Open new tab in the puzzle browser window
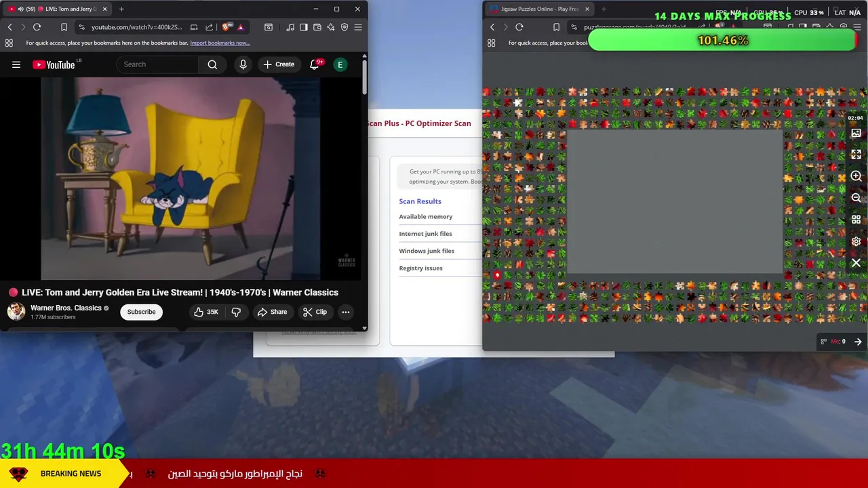The image size is (868, 488). 604,9
